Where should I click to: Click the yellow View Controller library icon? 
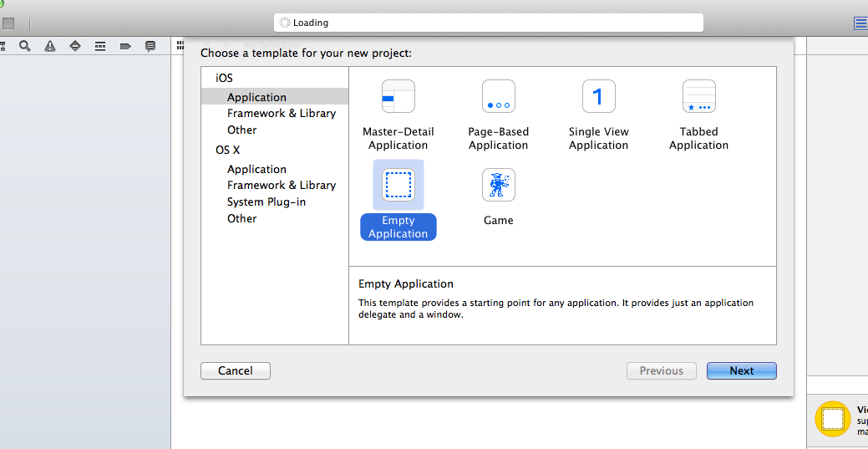833,419
